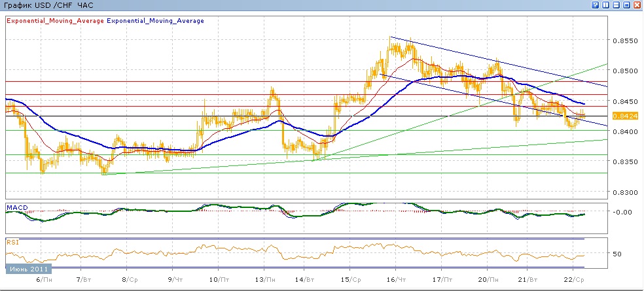This screenshot has height=291, width=644.
Task: Click the help question mark icon
Action: pyautogui.click(x=596, y=5)
